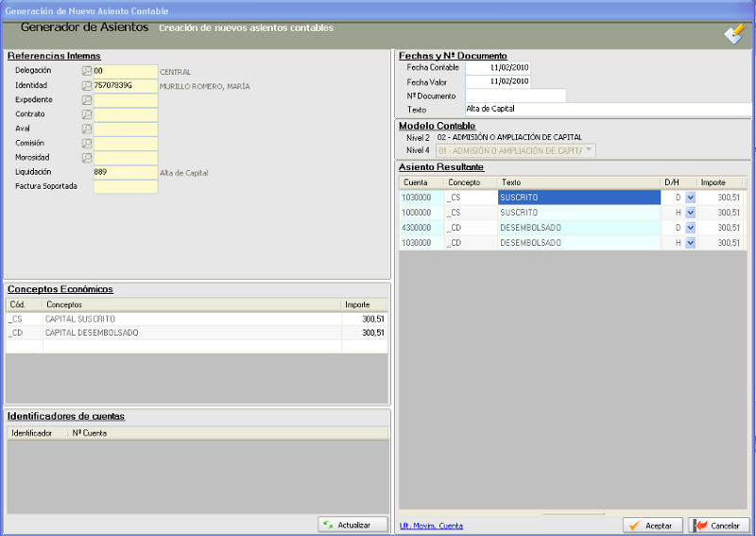This screenshot has height=536, width=756.
Task: Open D/H dropdown for 1030000 DESEMBOLSADO row
Action: coord(691,243)
